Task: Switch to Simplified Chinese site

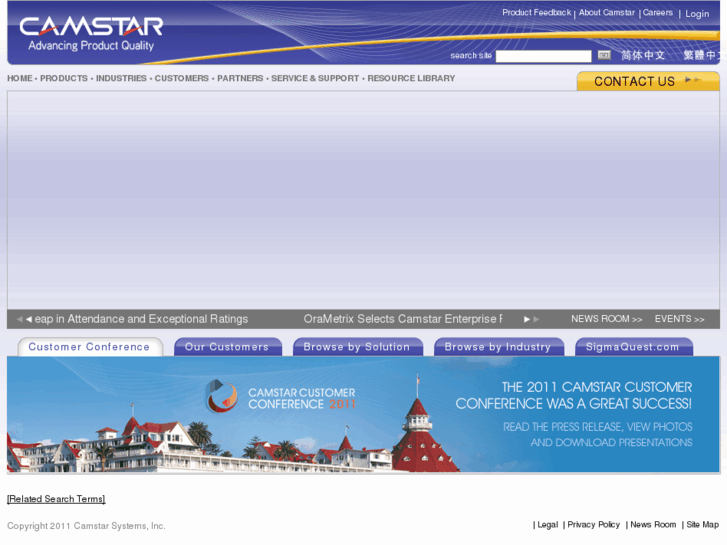Action: 643,55
